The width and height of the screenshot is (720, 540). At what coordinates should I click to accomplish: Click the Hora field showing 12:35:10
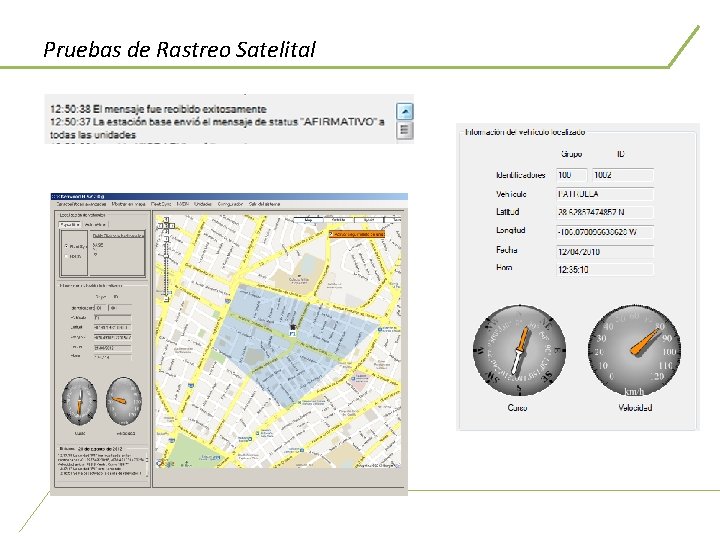(x=605, y=269)
